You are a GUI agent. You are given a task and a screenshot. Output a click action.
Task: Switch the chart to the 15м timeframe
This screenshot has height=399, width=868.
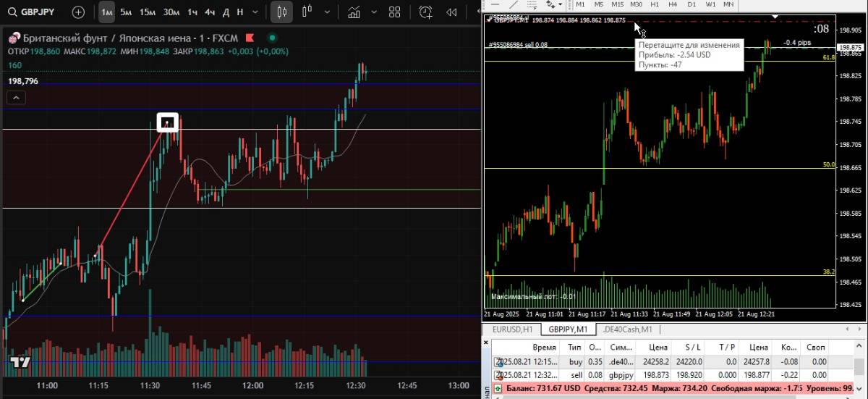(x=148, y=12)
